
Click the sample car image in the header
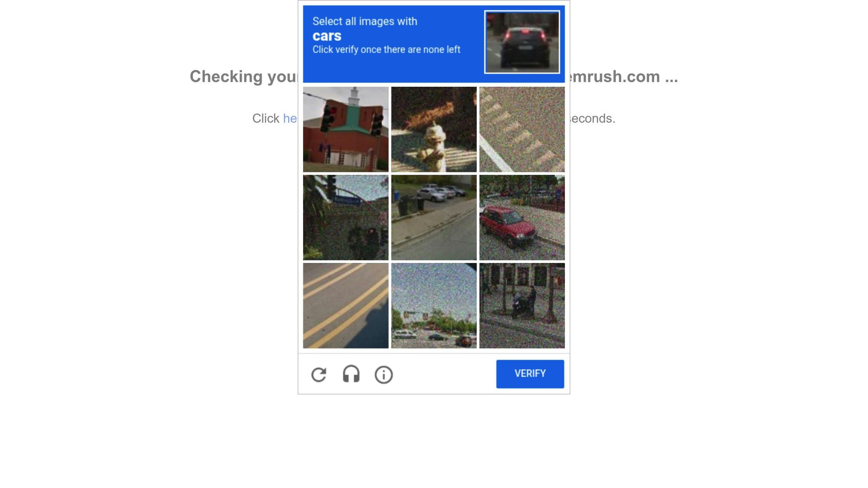coord(522,42)
